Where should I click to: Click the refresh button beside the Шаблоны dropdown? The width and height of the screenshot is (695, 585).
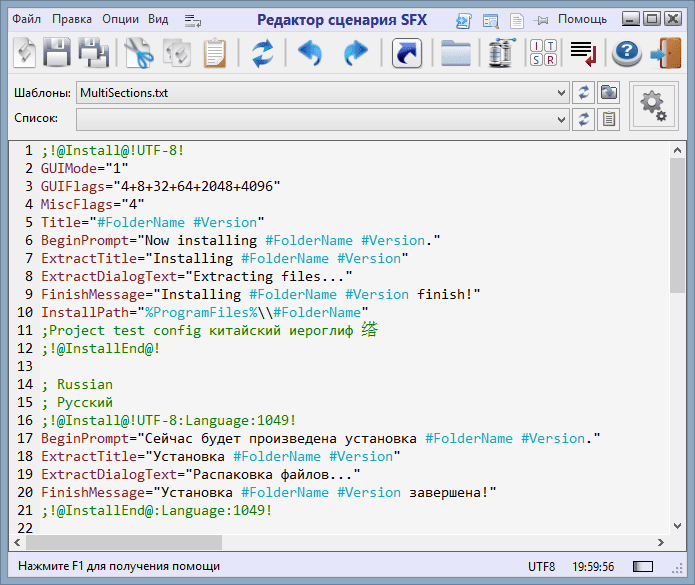click(x=584, y=93)
